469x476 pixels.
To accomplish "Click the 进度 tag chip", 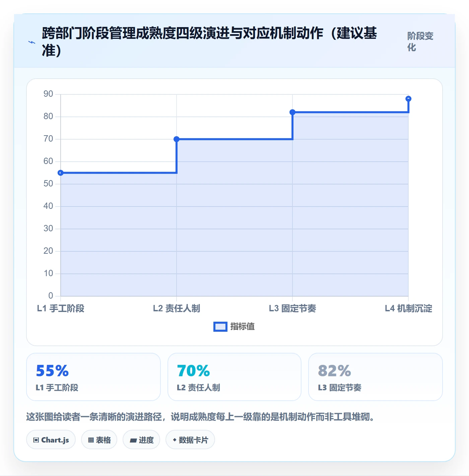I will point(141,440).
